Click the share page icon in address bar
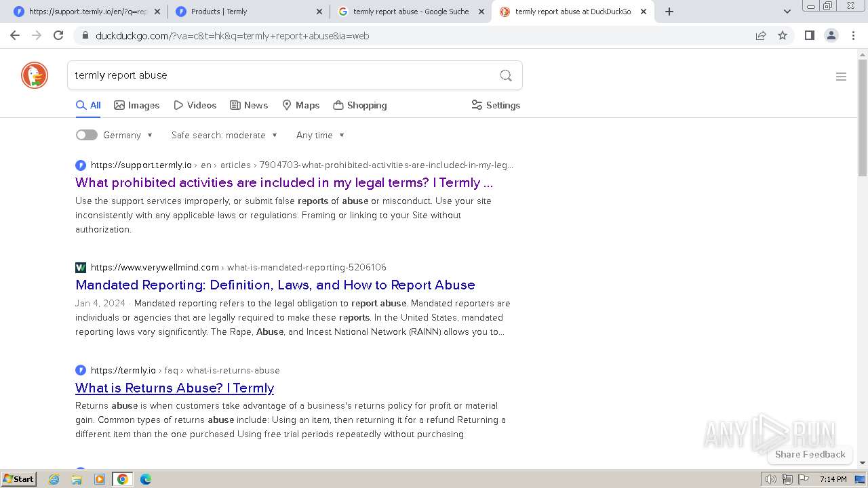Screen dimensions: 868x488 pos(761,36)
